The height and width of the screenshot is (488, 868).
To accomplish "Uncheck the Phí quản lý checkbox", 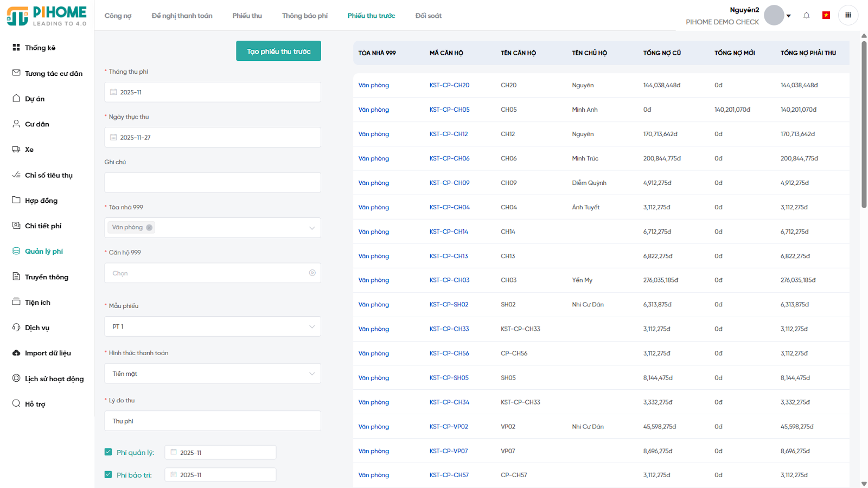I will (108, 452).
